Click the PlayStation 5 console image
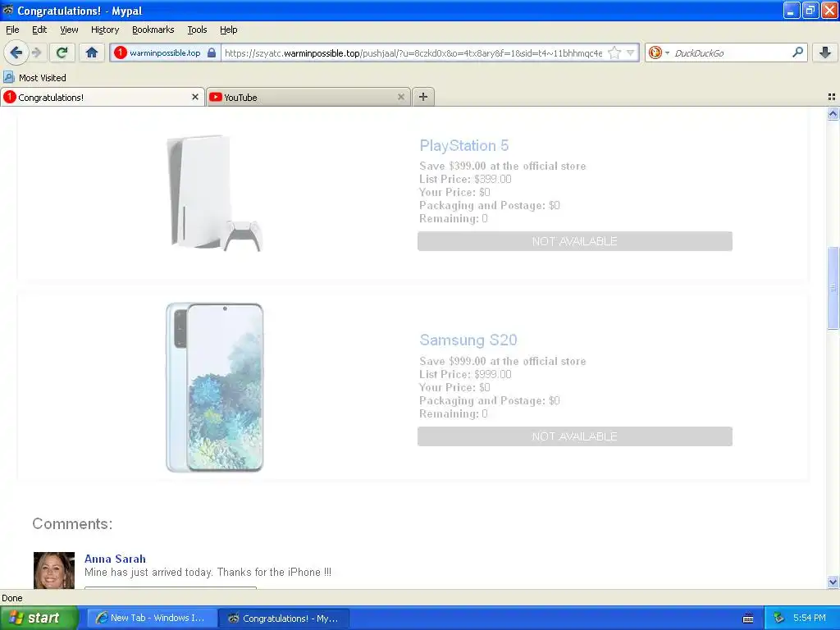This screenshot has width=840, height=630. [x=214, y=193]
